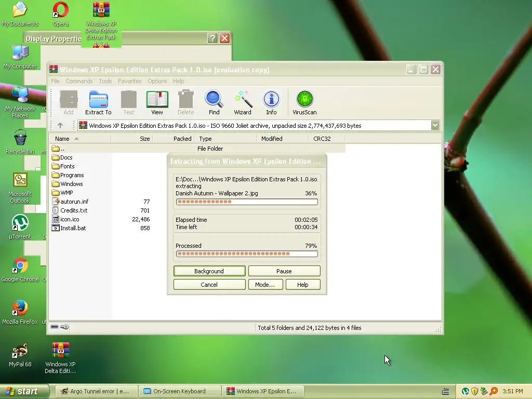Open the Favorites menu
Viewport: 532px width, 399px height.
tap(129, 81)
